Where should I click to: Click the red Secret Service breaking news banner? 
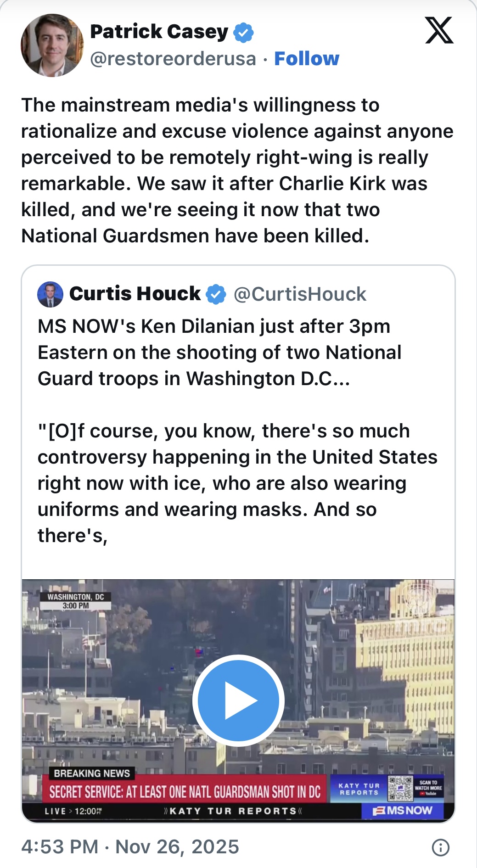coord(185,792)
